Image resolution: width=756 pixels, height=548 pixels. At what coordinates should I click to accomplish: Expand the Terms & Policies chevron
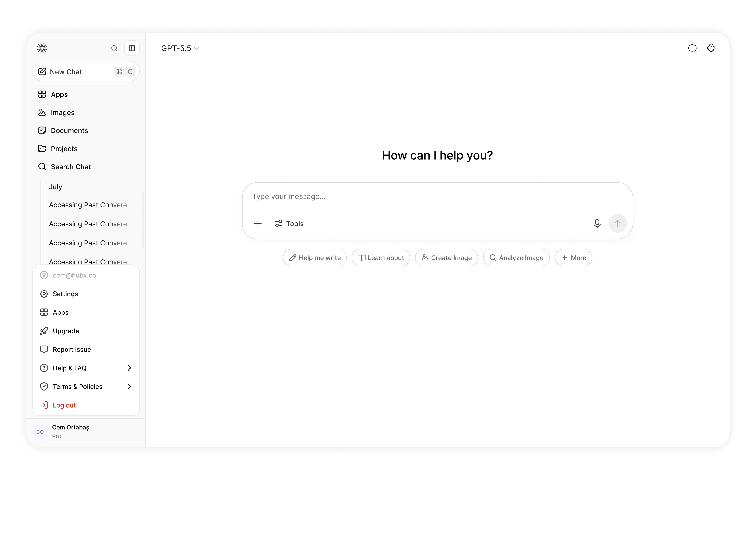click(x=129, y=387)
